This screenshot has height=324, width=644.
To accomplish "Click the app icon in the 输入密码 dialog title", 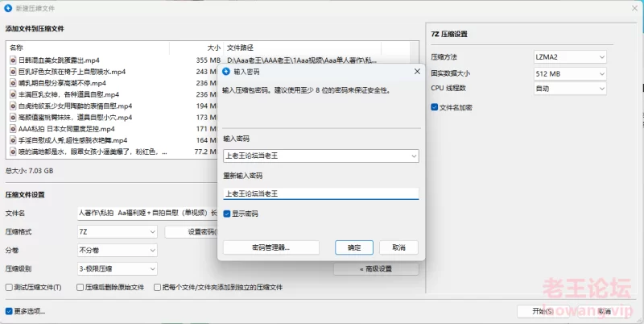I will [226, 72].
